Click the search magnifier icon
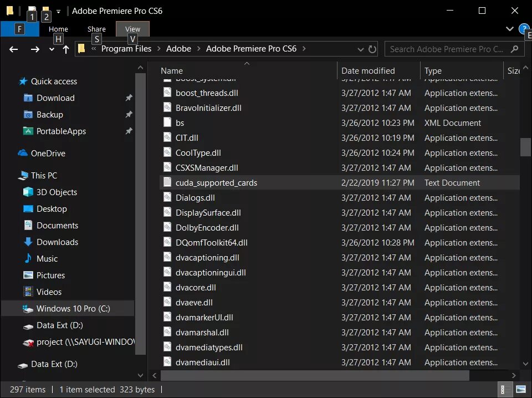 coord(514,49)
